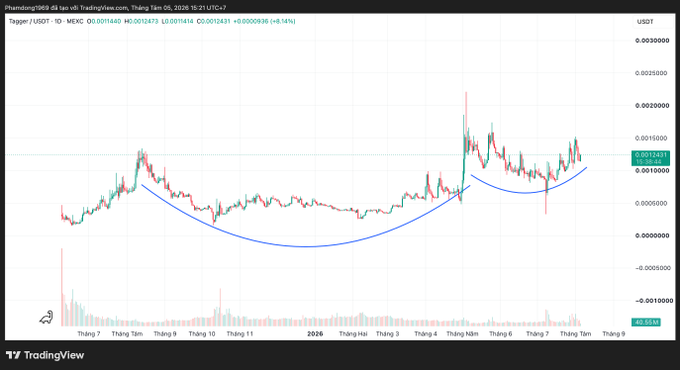680x370 pixels.
Task: Click the green current price tag 0.0012431
Action: click(651, 158)
